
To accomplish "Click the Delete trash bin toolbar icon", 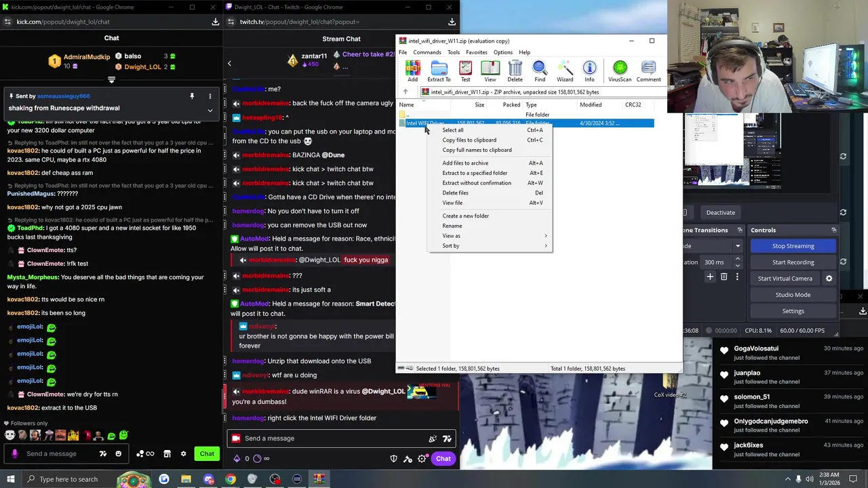I will [x=515, y=70].
